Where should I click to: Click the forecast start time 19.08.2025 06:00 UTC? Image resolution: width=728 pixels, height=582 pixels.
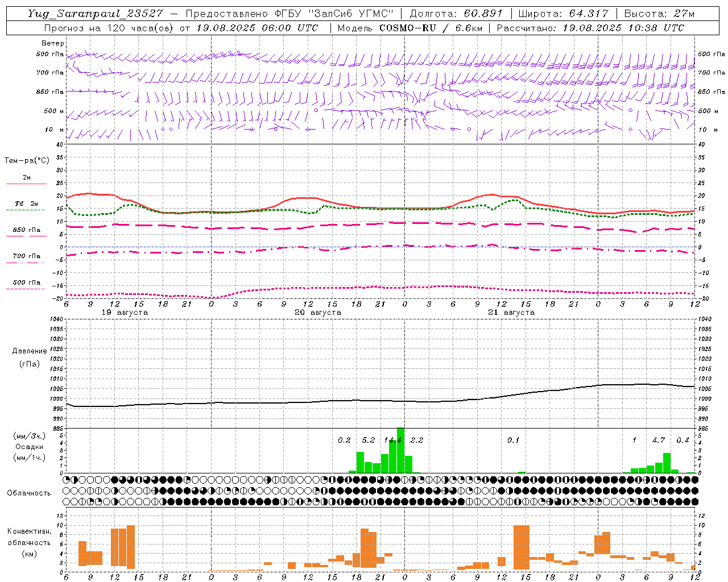(257, 28)
